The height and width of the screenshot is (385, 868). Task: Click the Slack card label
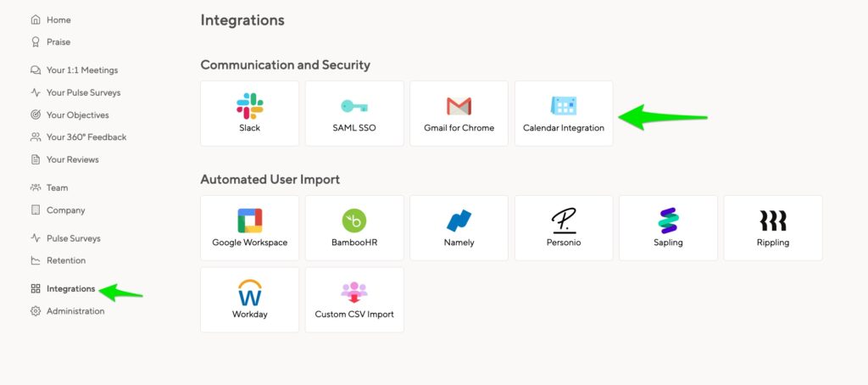pyautogui.click(x=250, y=128)
